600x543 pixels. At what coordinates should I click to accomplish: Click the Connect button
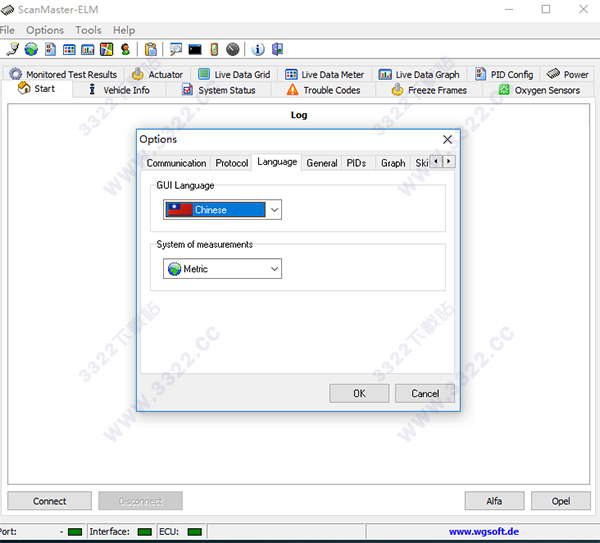pyautogui.click(x=49, y=501)
